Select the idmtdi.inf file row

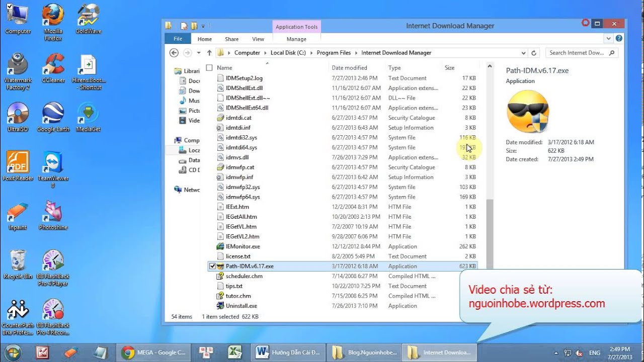343,128
